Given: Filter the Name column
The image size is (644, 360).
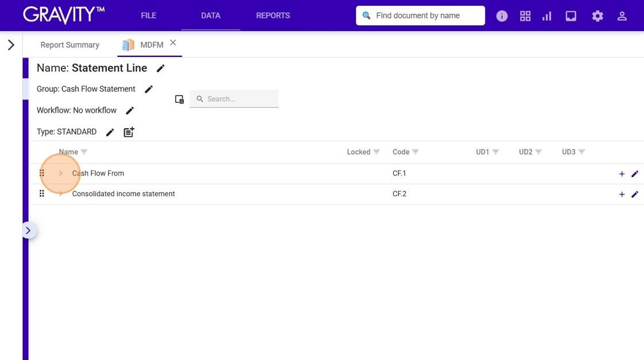Looking at the screenshot, I should [x=84, y=152].
